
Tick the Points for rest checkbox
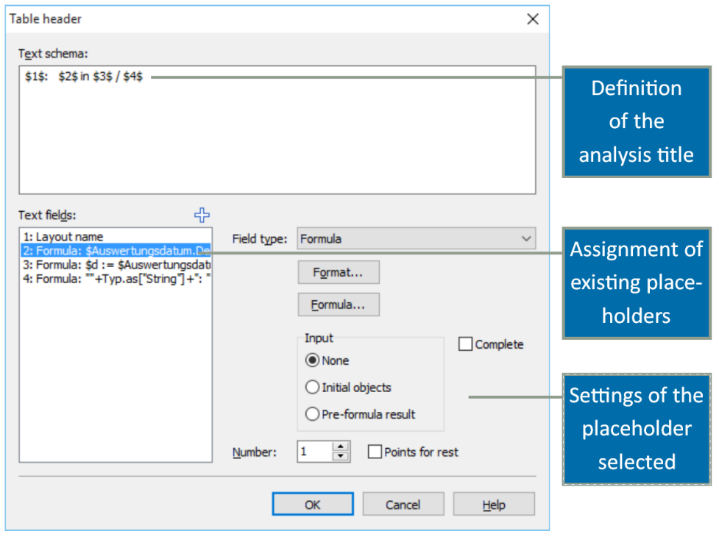(375, 452)
